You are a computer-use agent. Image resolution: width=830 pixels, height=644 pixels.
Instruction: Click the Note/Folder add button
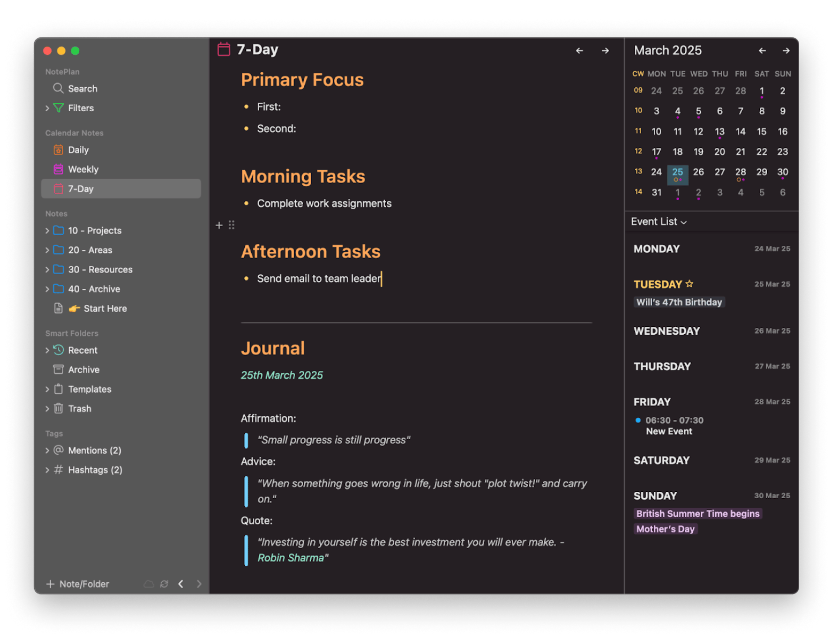click(x=78, y=584)
